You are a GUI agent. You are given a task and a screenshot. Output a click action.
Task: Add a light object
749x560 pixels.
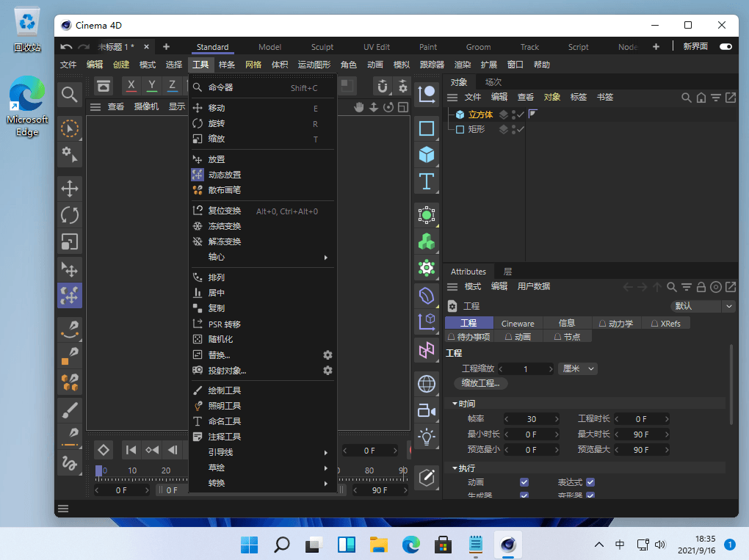tap(427, 437)
